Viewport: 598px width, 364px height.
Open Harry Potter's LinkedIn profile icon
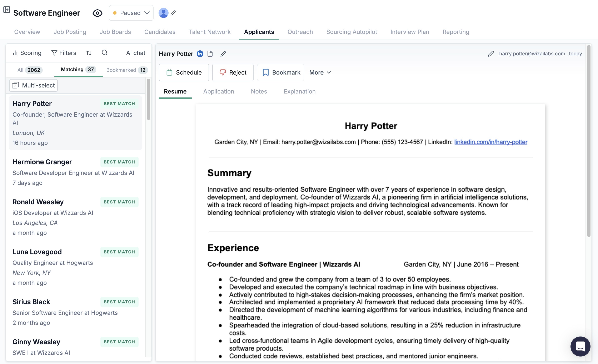[200, 54]
